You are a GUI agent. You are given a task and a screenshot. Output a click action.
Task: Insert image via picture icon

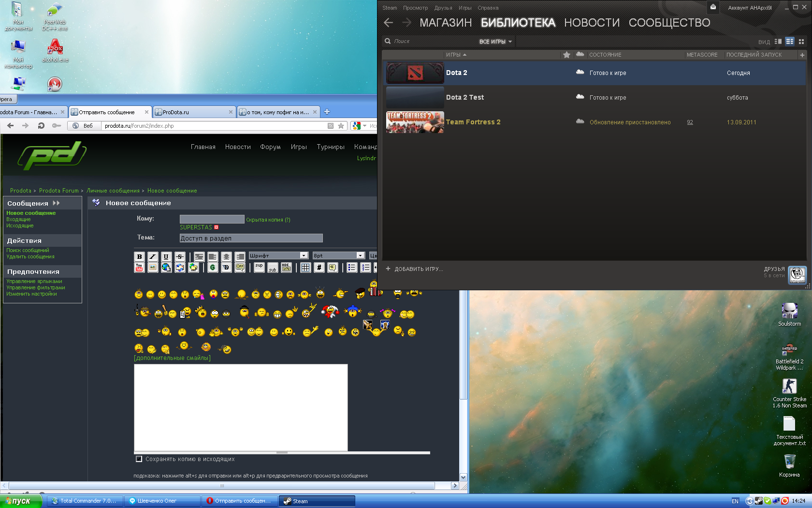click(153, 268)
